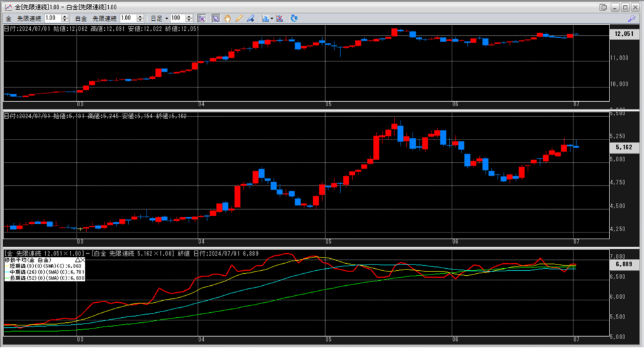Click the 金 symbol label in toolbar
Image resolution: width=644 pixels, height=348 pixels.
pyautogui.click(x=8, y=18)
